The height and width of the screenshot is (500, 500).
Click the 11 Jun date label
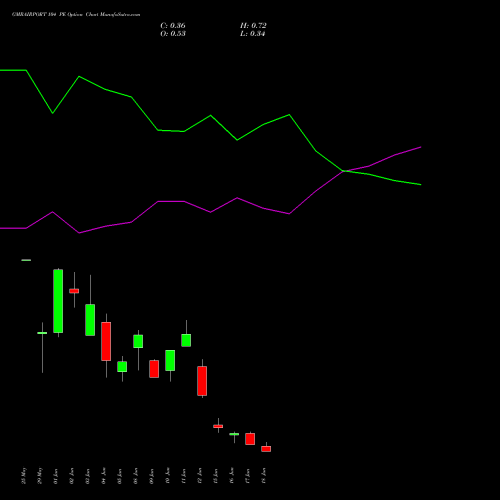pos(184,476)
